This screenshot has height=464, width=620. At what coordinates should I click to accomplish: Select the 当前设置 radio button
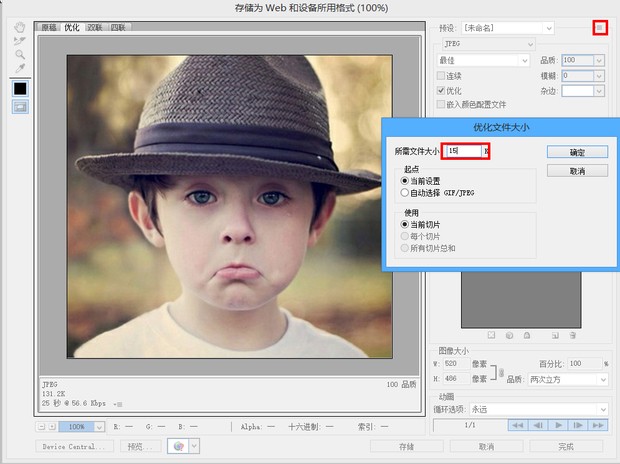[x=404, y=181]
